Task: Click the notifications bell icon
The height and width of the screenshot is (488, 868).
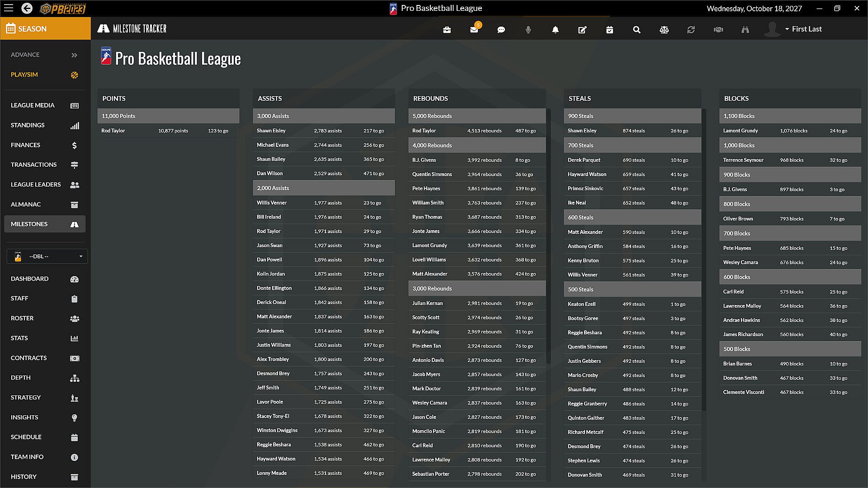Action: point(555,30)
